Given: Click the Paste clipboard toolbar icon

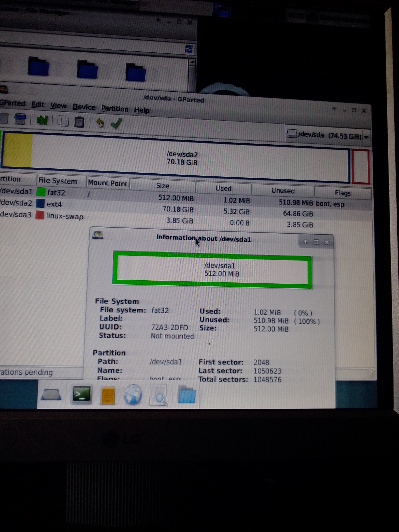Looking at the screenshot, I should (79, 122).
